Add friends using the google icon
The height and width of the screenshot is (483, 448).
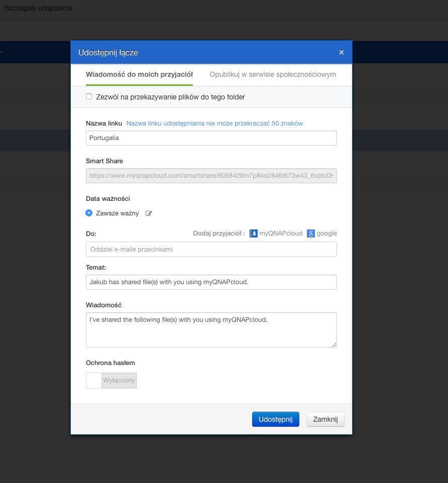coord(310,233)
